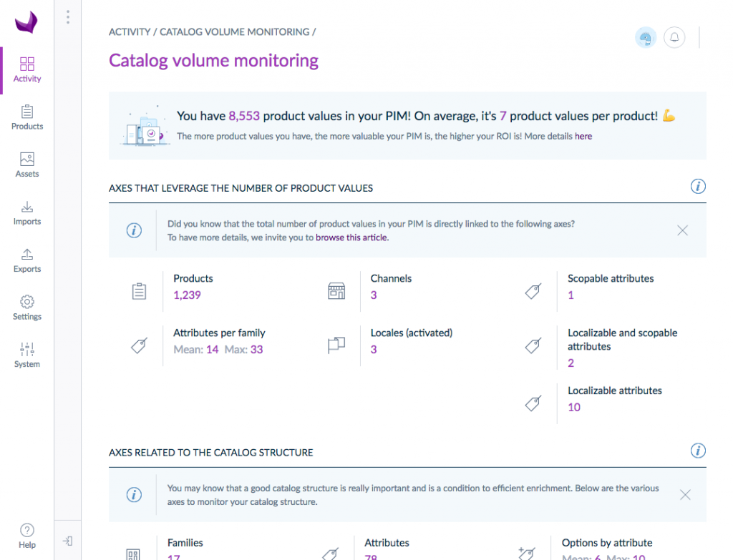The image size is (733, 560).
Task: Open the Settings gear menu
Action: point(27,308)
